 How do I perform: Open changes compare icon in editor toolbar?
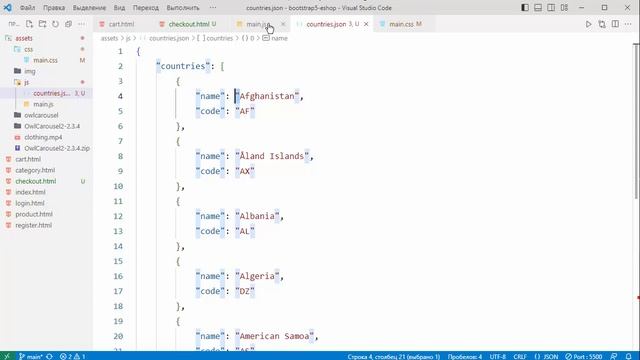coord(602,24)
